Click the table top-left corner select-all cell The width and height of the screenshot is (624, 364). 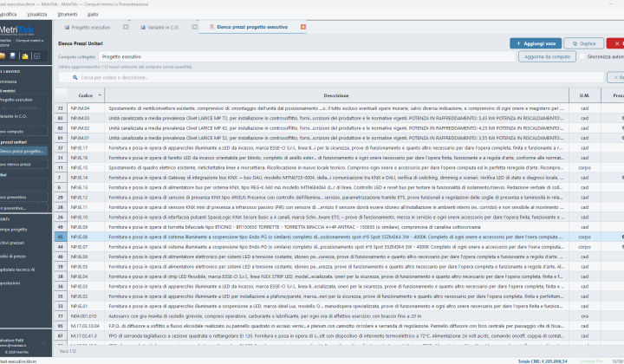click(x=61, y=95)
